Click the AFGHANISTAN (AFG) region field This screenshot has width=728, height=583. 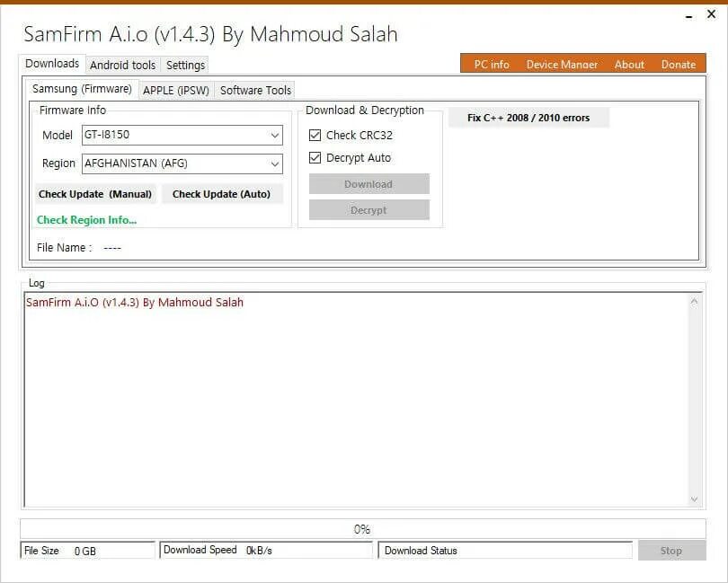[182, 163]
